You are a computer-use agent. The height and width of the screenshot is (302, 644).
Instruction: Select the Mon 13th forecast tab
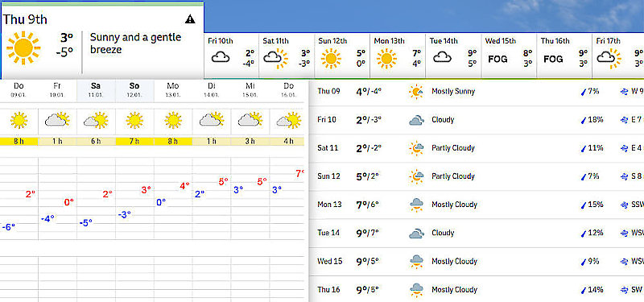[x=398, y=56]
